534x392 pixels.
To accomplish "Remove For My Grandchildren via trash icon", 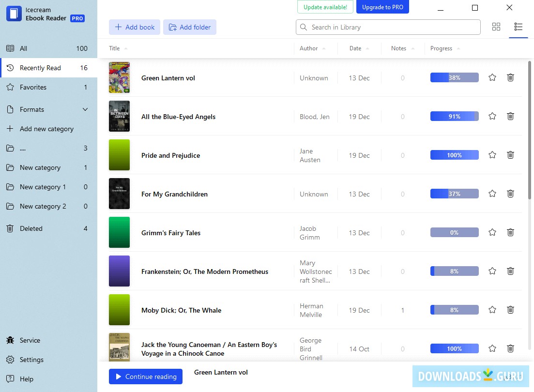I will pyautogui.click(x=510, y=194).
